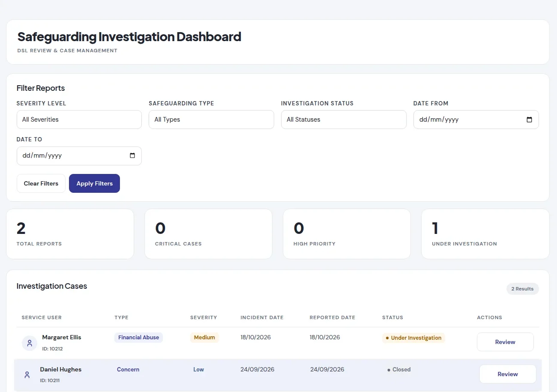This screenshot has height=392, width=557.
Task: Click the Under Investigation status badge
Action: click(413, 338)
